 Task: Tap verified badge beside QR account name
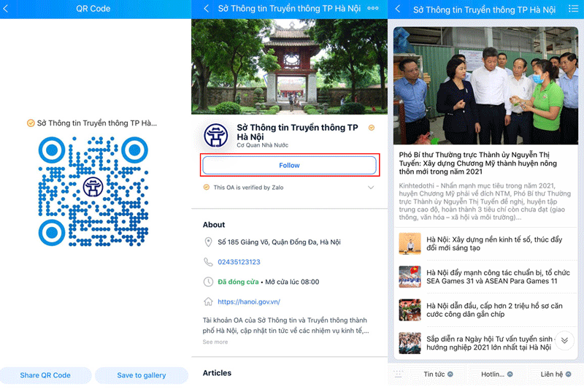pos(31,123)
